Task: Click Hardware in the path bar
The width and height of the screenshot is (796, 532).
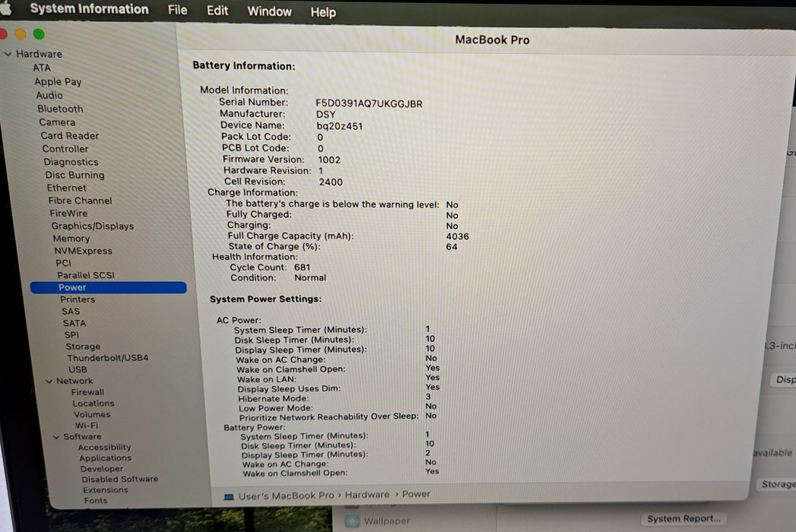Action: (367, 495)
